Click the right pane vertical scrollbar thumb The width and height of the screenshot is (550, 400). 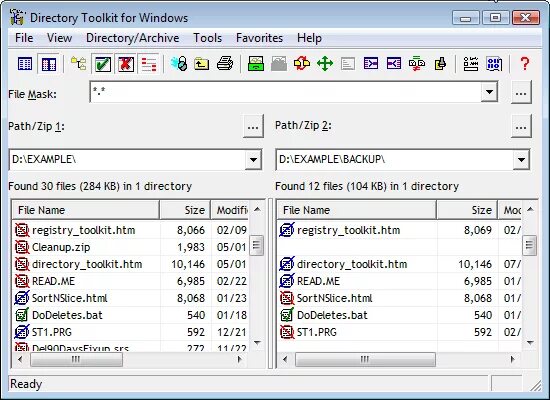click(x=529, y=245)
